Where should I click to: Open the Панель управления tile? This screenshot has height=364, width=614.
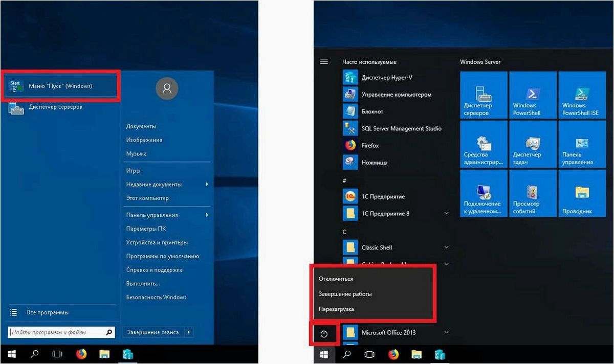(x=582, y=144)
